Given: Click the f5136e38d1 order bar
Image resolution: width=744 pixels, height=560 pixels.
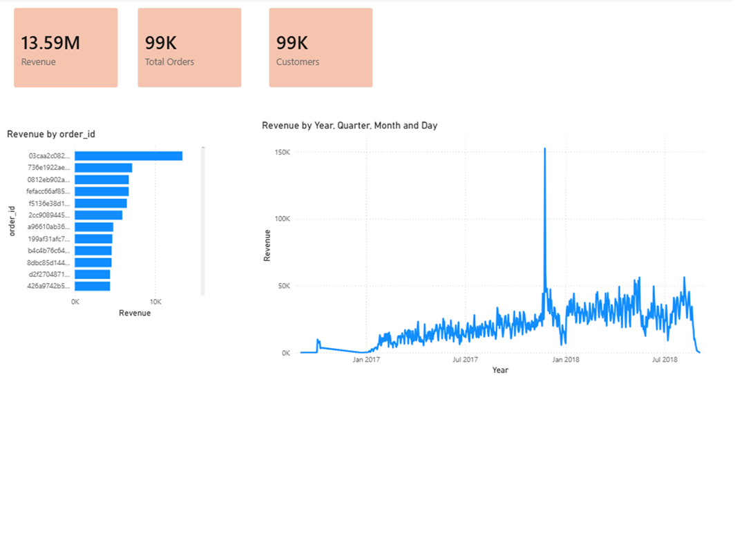Looking at the screenshot, I should 100,203.
